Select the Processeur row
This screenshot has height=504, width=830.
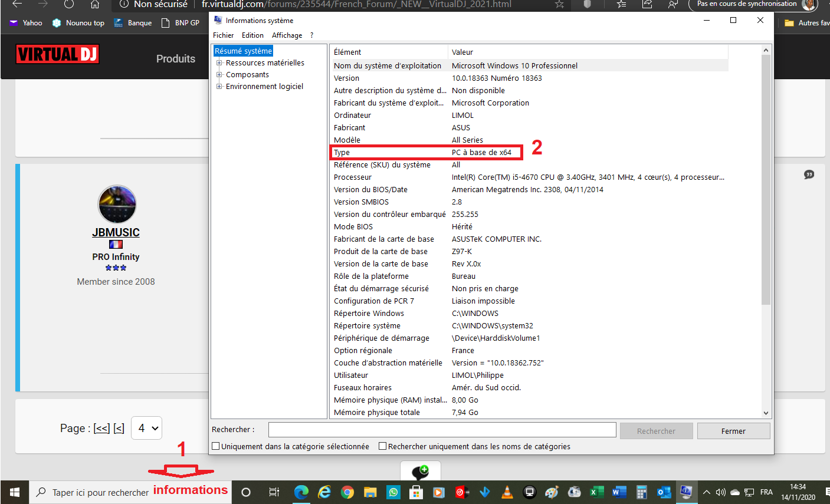pyautogui.click(x=529, y=177)
